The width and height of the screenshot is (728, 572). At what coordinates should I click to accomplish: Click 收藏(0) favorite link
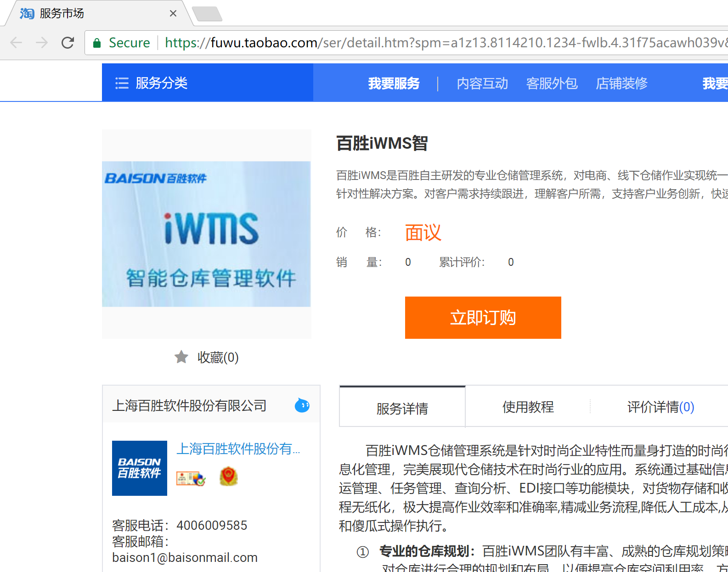click(x=218, y=357)
